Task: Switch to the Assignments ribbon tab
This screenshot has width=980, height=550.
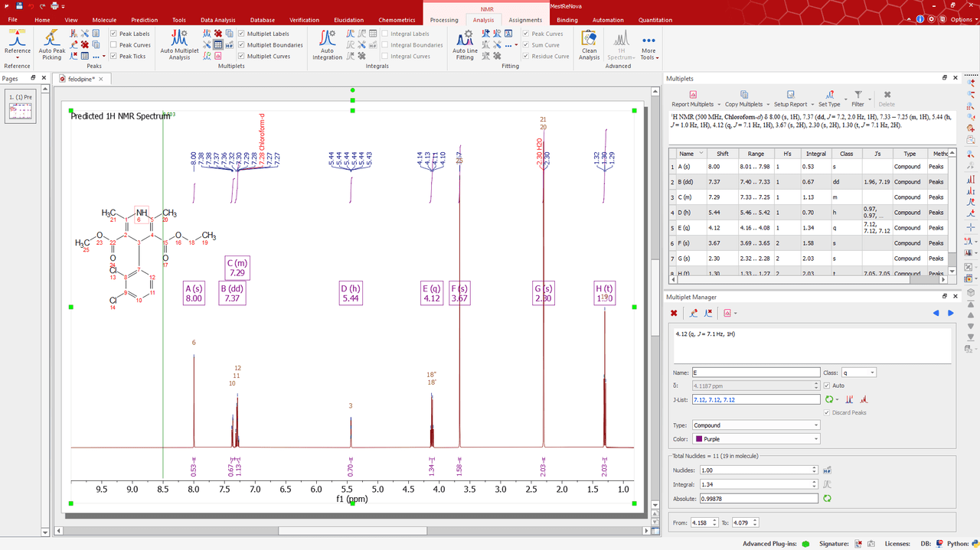Action: pyautogui.click(x=525, y=20)
